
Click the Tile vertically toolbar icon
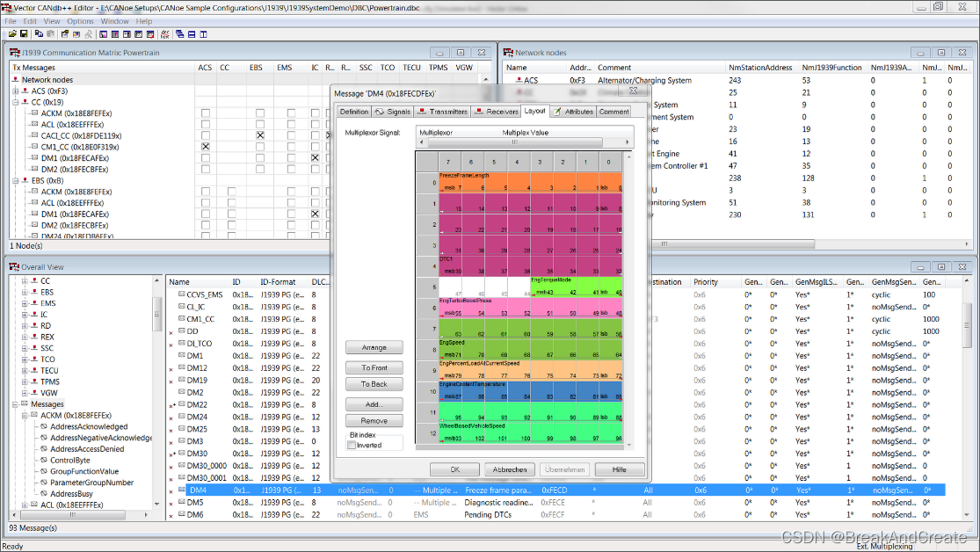[203, 34]
